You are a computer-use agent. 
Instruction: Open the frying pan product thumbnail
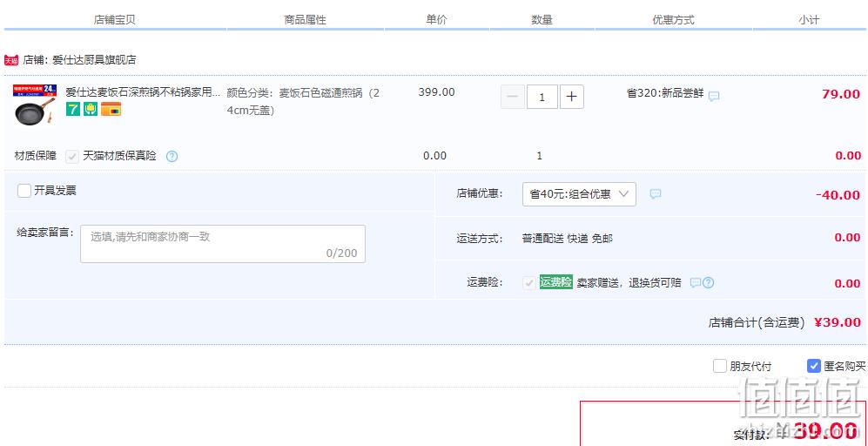[x=34, y=105]
